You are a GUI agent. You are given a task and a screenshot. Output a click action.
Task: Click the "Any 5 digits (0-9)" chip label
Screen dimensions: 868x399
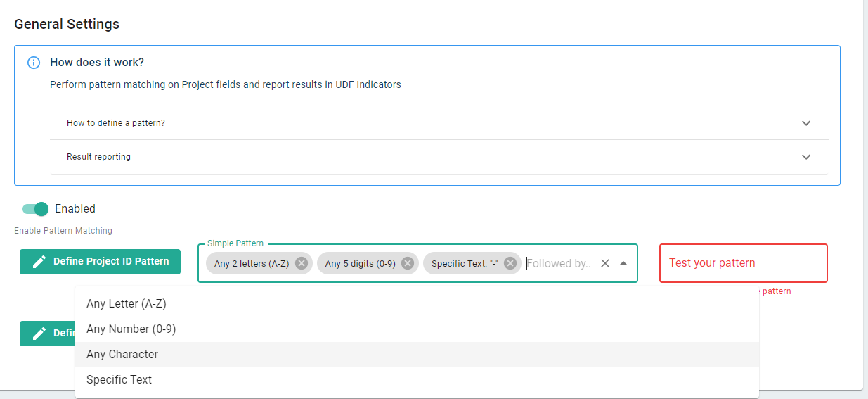360,263
